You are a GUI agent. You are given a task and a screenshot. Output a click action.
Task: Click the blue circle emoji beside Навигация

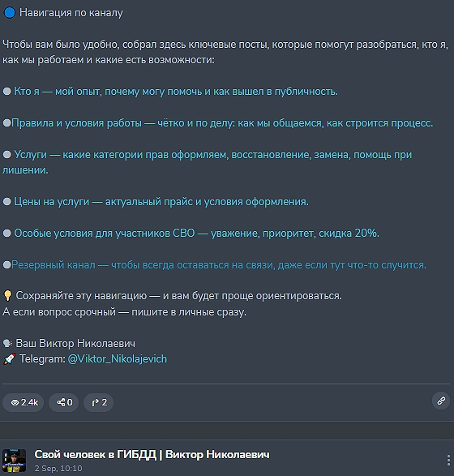(10, 13)
